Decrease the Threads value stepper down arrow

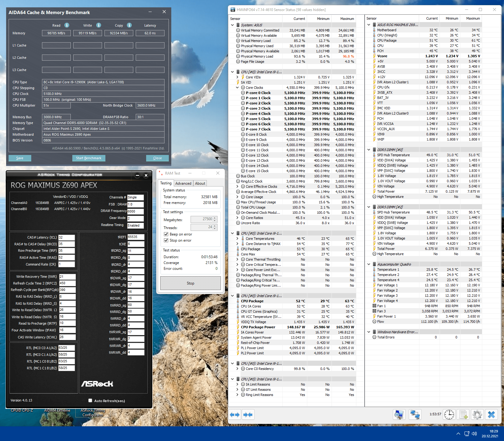[215, 229]
